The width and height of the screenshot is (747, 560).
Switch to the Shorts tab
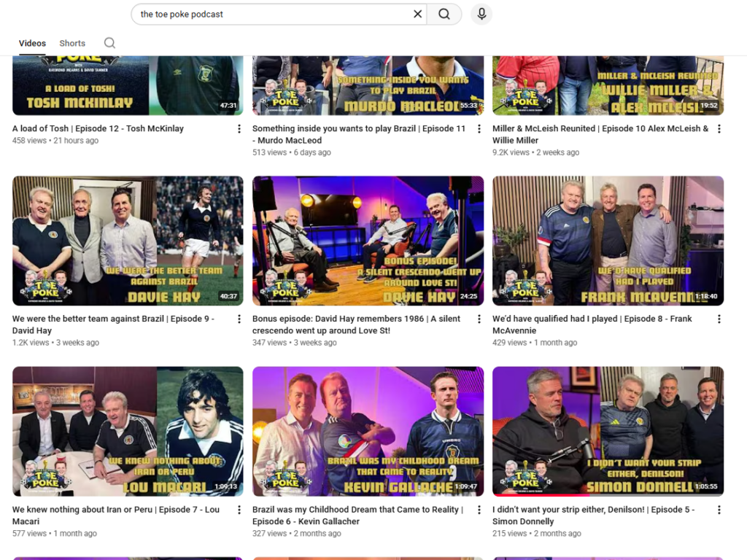coord(72,43)
